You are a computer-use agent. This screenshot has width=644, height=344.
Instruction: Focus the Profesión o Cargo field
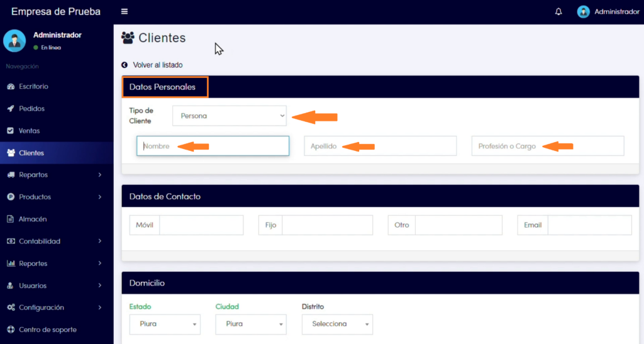[548, 146]
